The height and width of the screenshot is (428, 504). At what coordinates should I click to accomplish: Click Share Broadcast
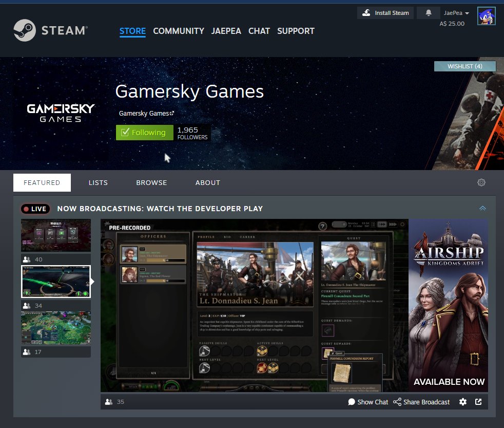click(421, 402)
